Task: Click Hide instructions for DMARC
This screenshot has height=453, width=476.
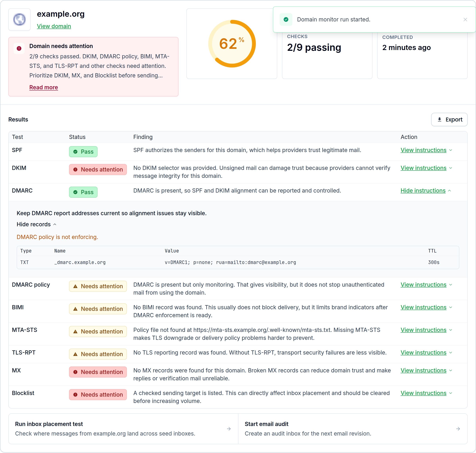Action: coord(423,191)
